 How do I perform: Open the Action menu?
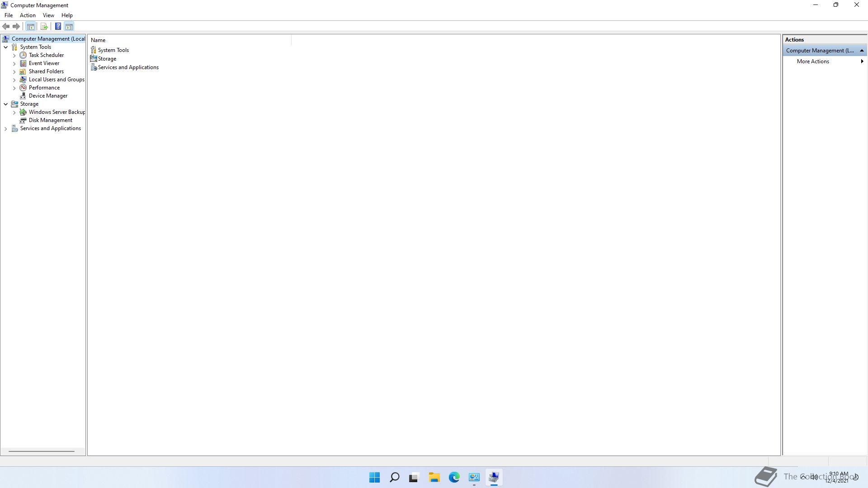pos(28,15)
